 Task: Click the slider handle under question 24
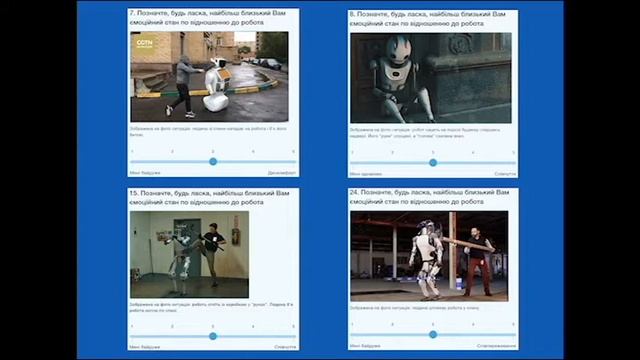[433, 335]
